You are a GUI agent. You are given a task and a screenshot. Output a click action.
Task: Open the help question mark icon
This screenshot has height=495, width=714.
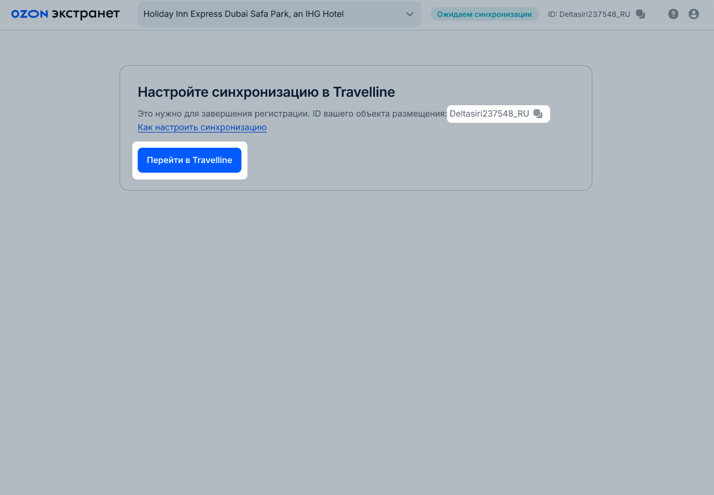click(673, 14)
